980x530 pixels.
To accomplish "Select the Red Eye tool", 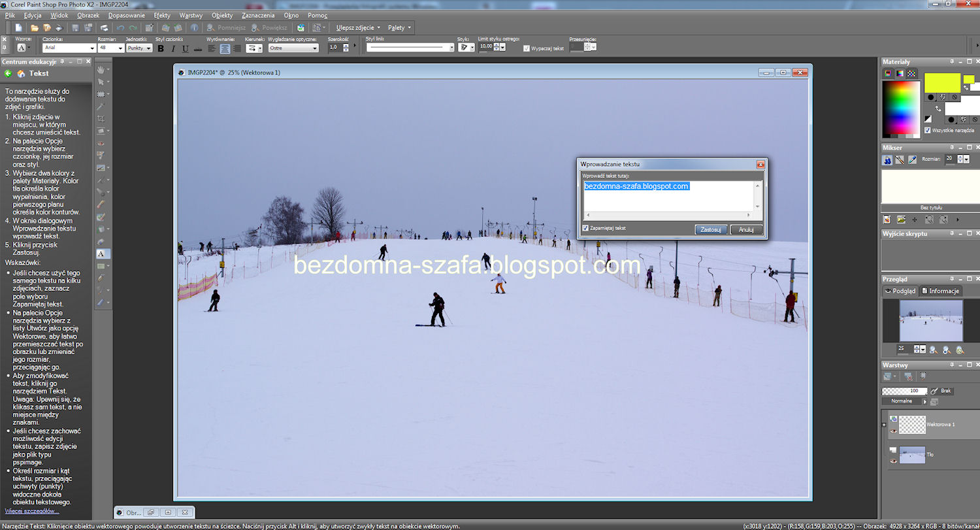I will 101,143.
